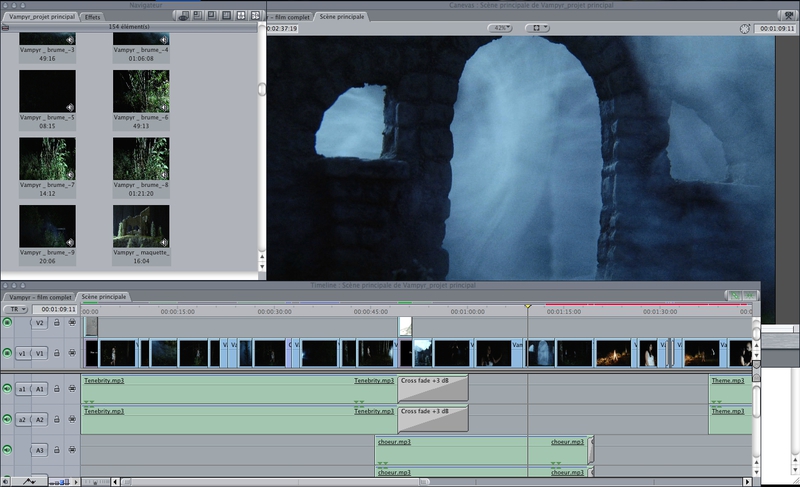The height and width of the screenshot is (487, 800).
Task: Select Scène principale tab in Timeline
Action: pyautogui.click(x=104, y=297)
